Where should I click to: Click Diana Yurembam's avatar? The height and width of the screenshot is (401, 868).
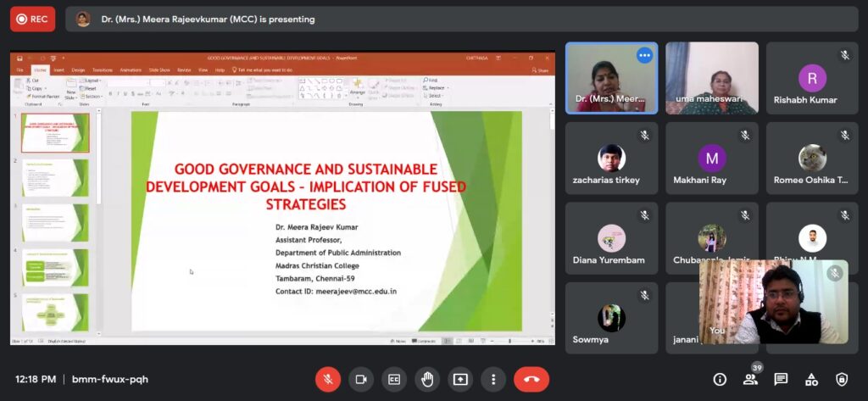[x=612, y=238]
